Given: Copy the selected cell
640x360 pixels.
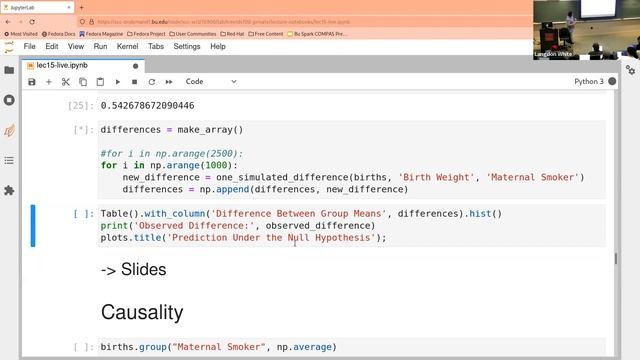Looking at the screenshot, I should click(x=83, y=82).
